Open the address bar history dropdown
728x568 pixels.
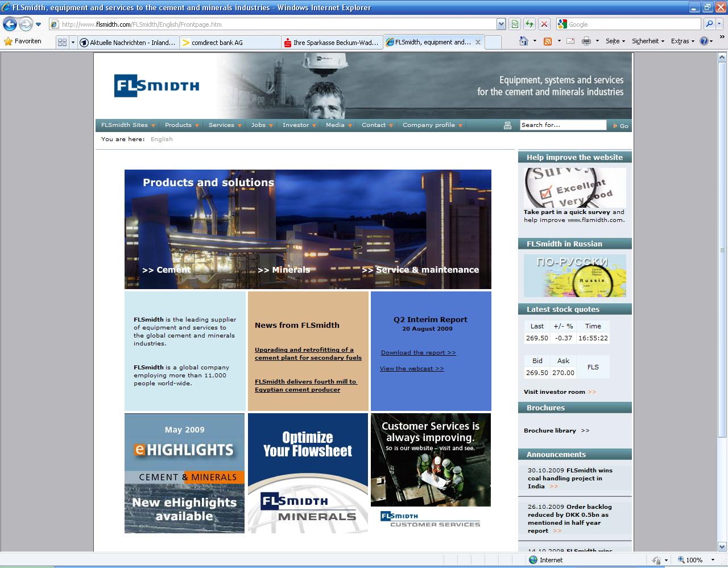pyautogui.click(x=501, y=24)
